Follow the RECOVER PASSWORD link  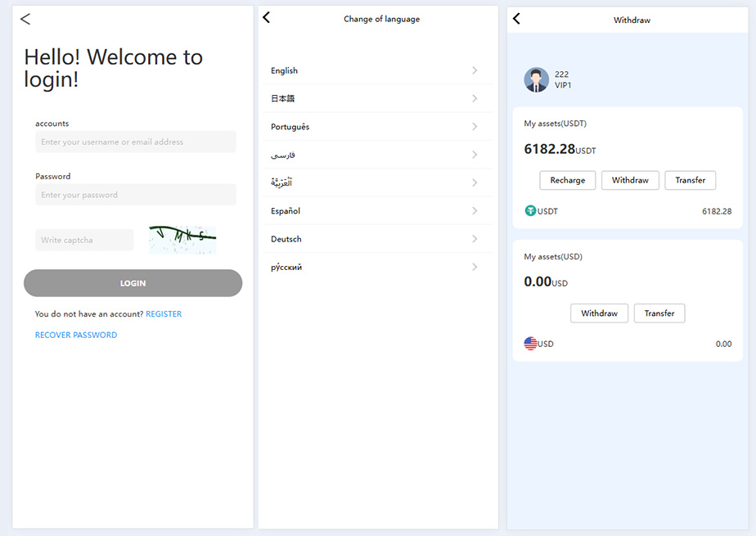click(76, 335)
